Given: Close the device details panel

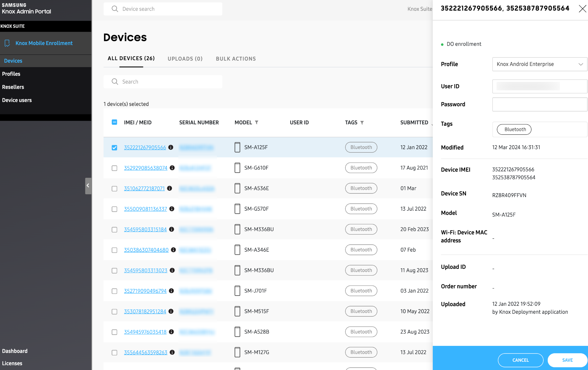Looking at the screenshot, I should pos(582,9).
